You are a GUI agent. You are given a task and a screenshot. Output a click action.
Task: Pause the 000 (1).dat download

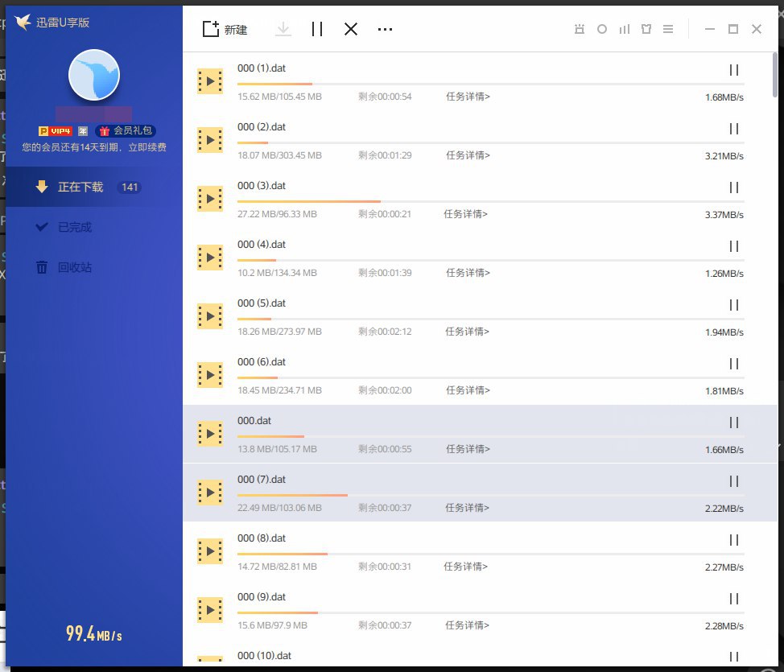tap(733, 70)
